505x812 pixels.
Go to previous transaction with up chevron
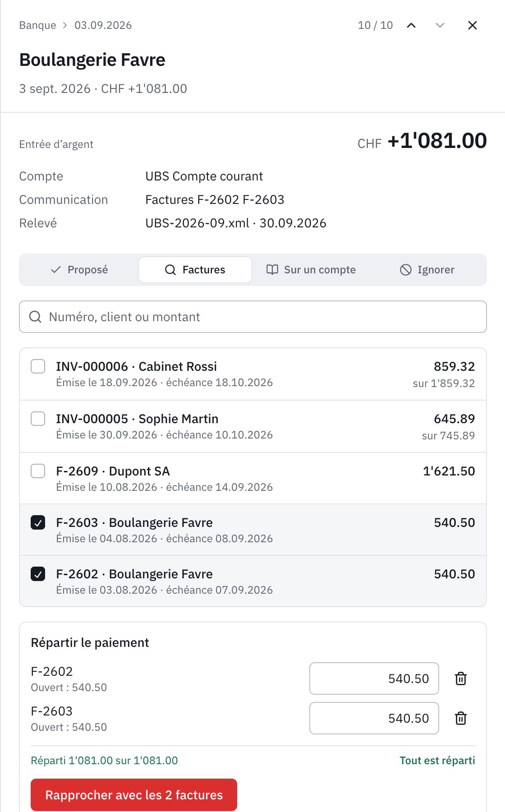(411, 25)
